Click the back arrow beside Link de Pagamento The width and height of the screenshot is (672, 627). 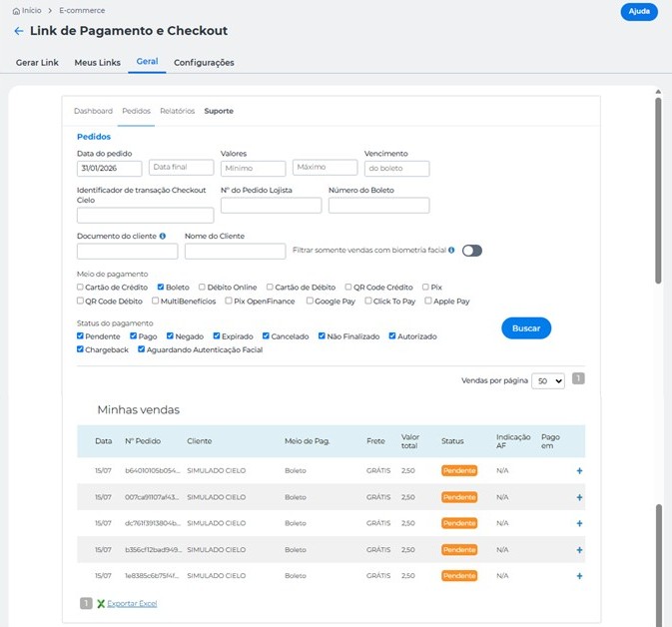tap(18, 31)
